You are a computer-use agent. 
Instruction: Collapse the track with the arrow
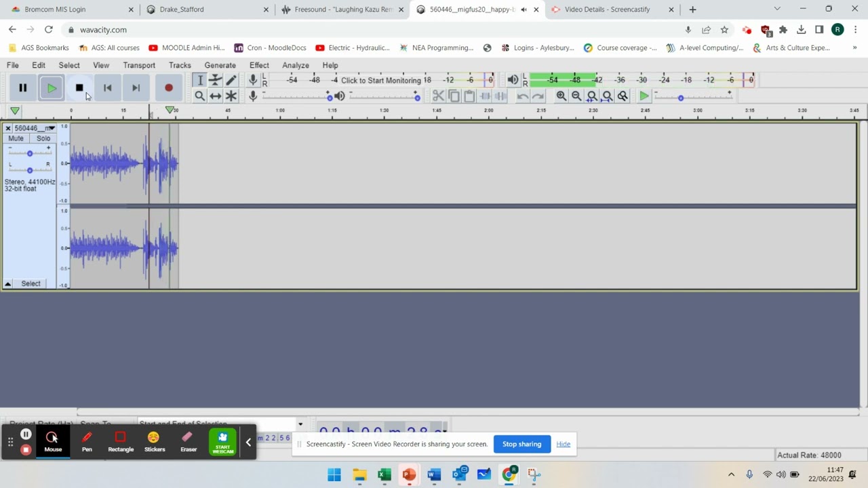[x=7, y=283]
